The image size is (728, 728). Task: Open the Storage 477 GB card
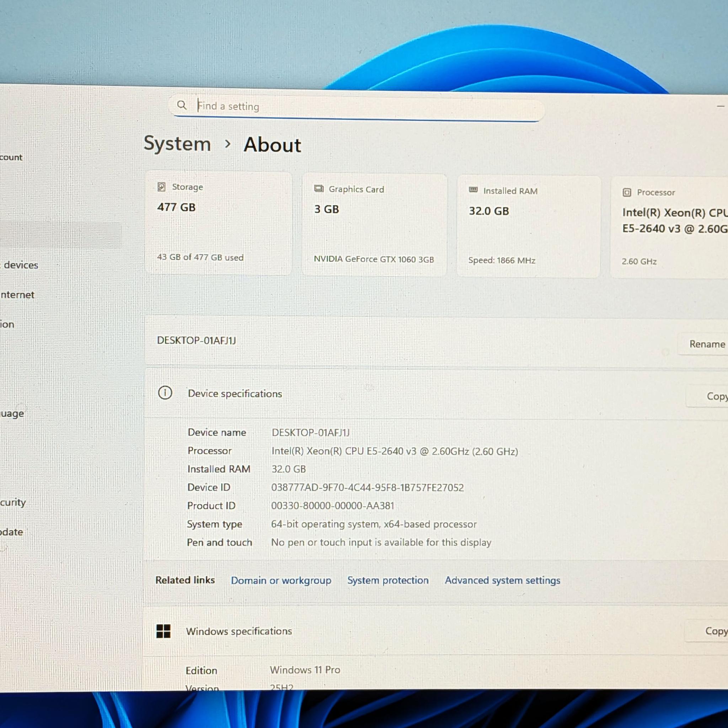tap(219, 223)
